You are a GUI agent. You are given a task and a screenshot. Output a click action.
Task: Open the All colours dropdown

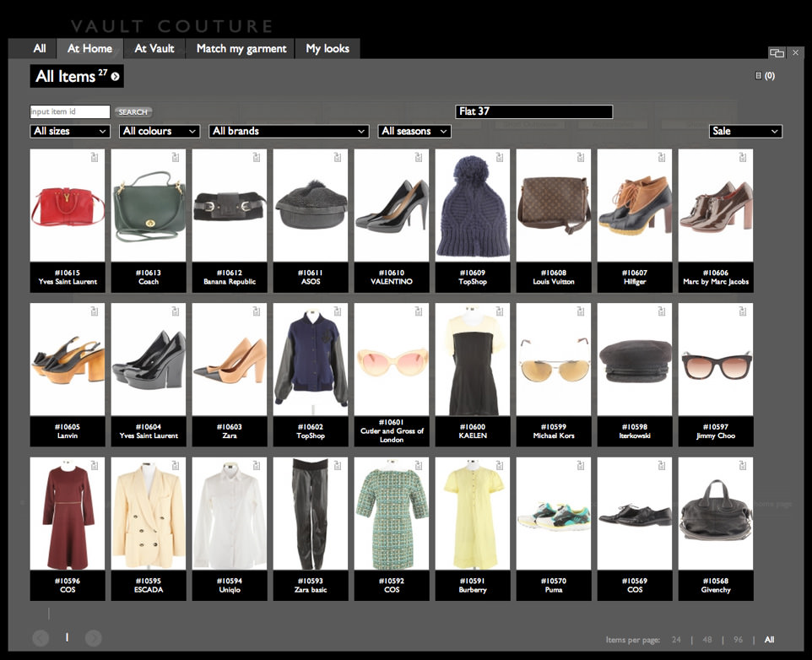click(160, 131)
